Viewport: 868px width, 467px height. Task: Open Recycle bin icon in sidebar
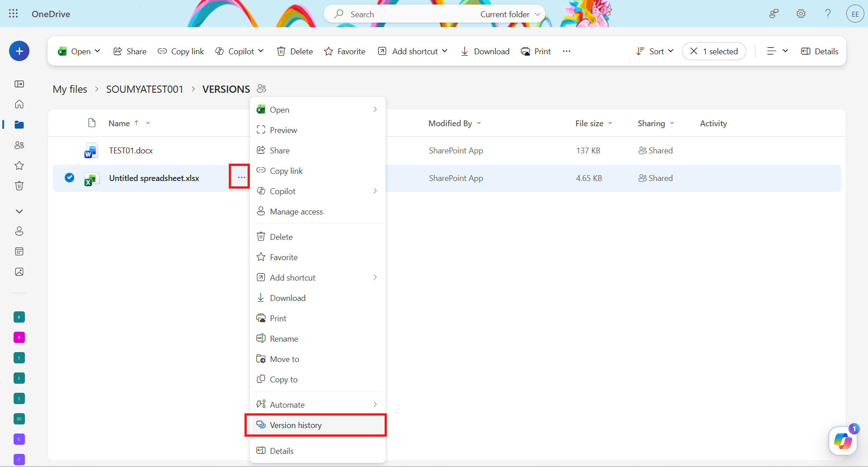click(x=19, y=186)
